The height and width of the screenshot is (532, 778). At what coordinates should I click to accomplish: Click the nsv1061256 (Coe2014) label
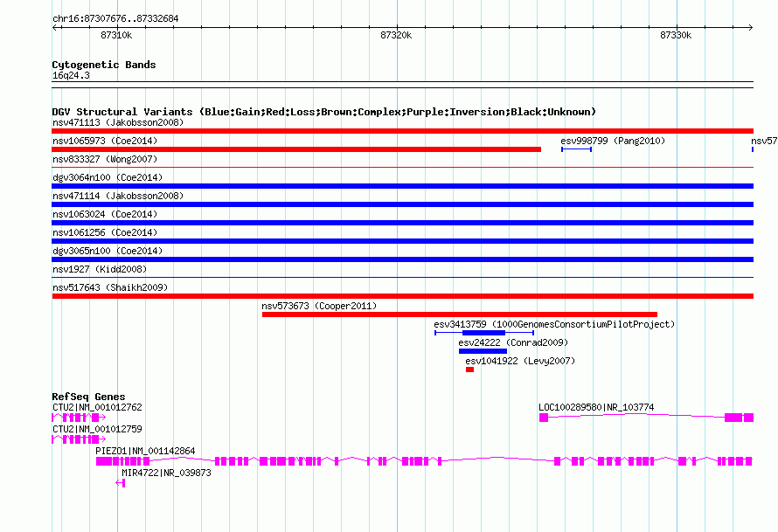click(x=105, y=232)
